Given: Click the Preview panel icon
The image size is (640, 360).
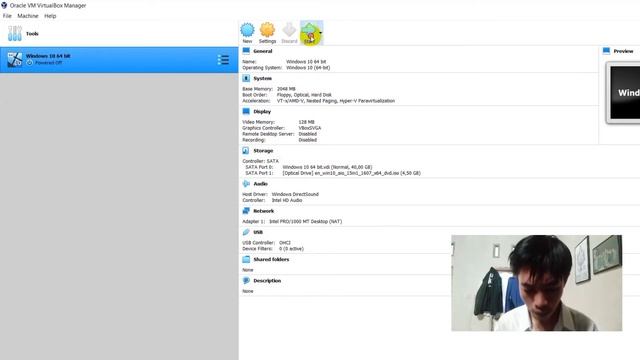Looking at the screenshot, I should [x=607, y=51].
